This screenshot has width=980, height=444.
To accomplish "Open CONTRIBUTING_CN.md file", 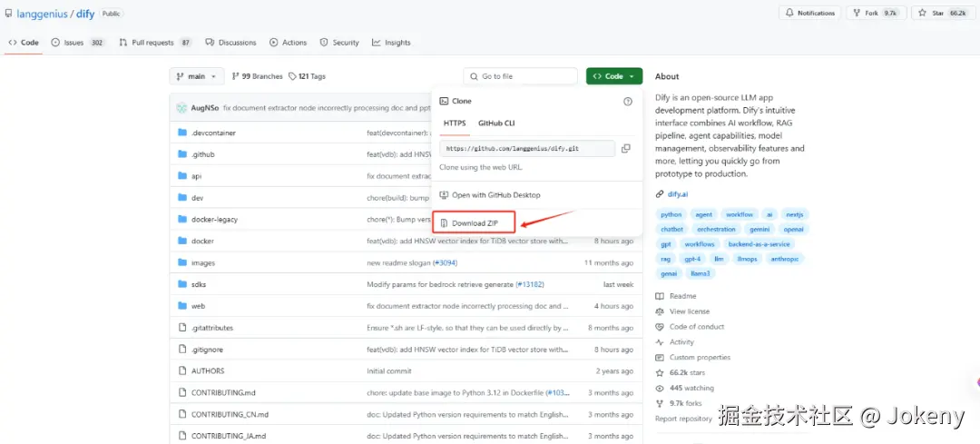I will 230,414.
